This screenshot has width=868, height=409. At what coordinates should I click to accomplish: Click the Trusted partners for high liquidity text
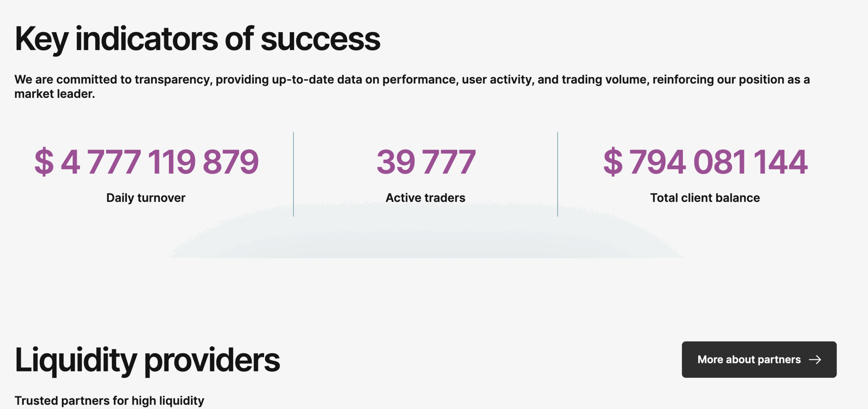point(109,401)
